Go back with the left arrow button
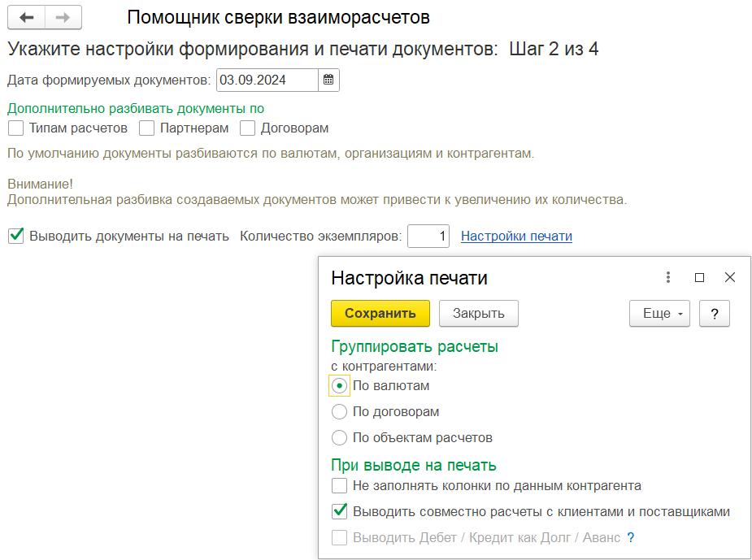This screenshot has height=560, width=752. coord(26,18)
